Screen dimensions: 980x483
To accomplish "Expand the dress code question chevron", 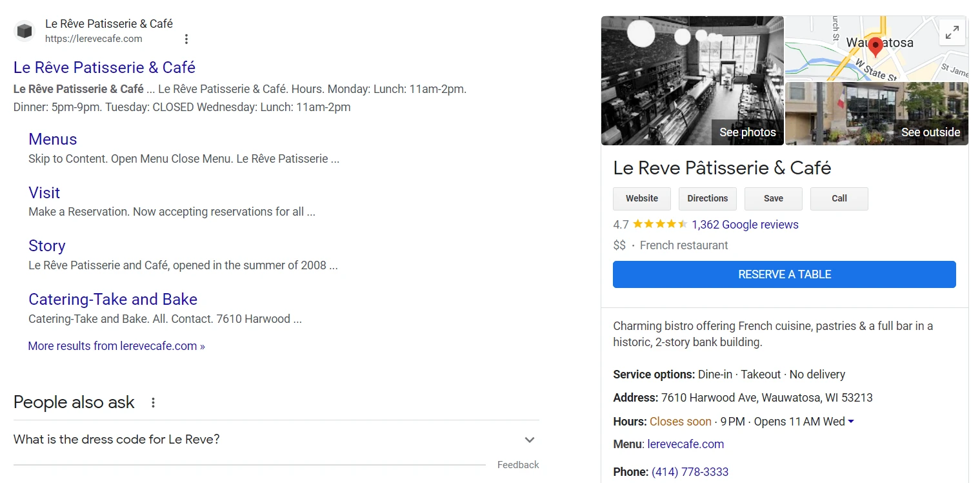I will coord(530,440).
